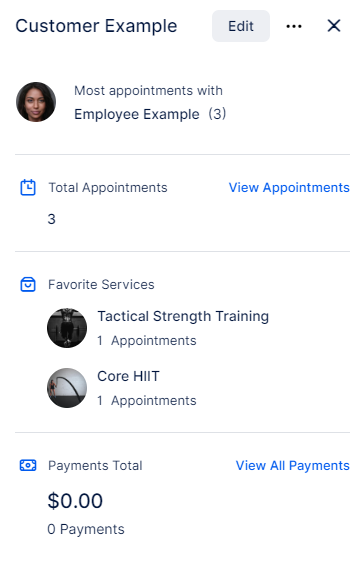Screen dimensions: 362x565
Task: Click the Edit button
Action: (x=241, y=26)
